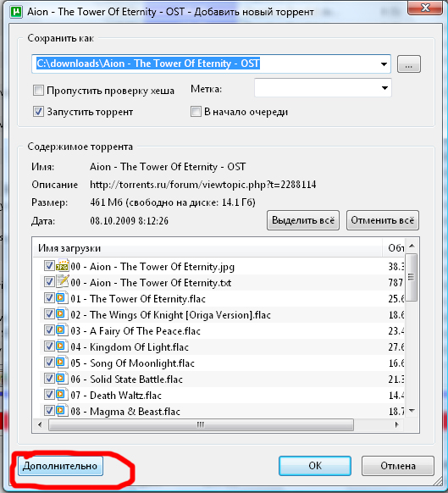Click scroll down arrow of file list
The height and width of the screenshot is (493, 448).
tap(412, 411)
